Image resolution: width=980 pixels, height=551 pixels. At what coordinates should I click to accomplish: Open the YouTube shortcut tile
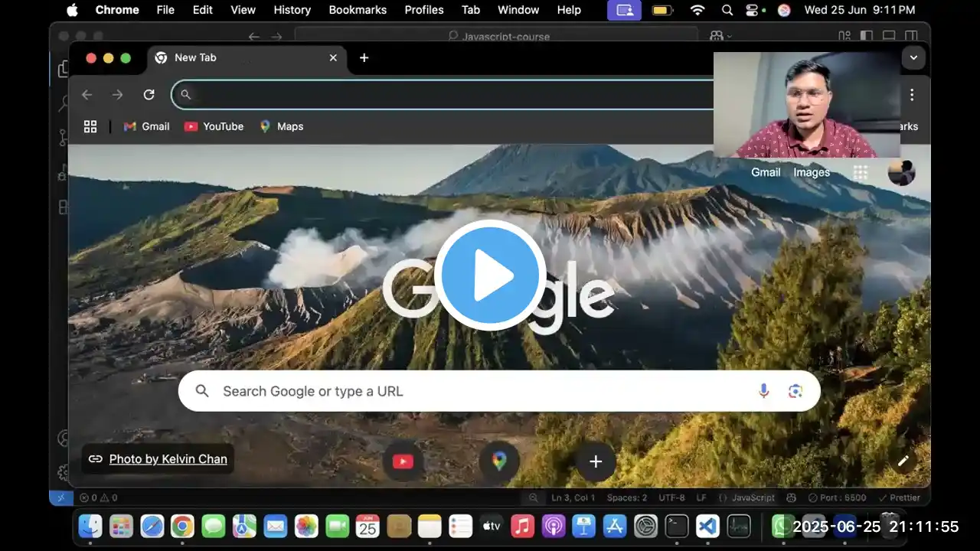403,461
